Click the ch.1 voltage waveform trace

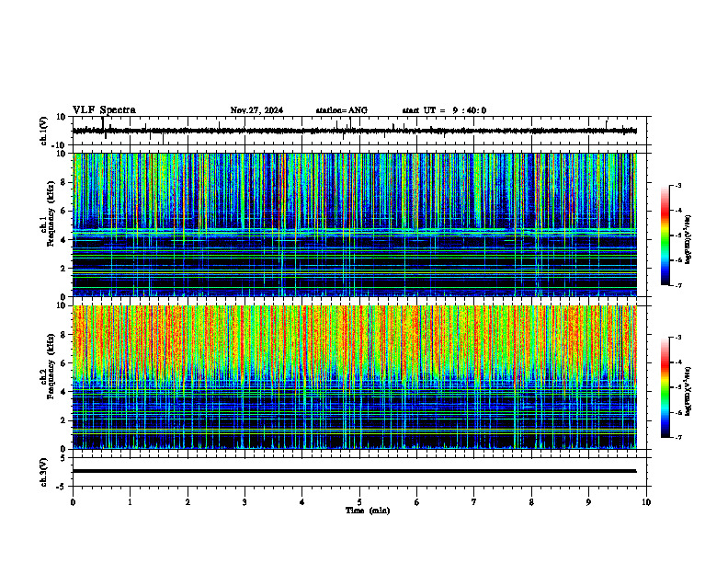point(354,131)
